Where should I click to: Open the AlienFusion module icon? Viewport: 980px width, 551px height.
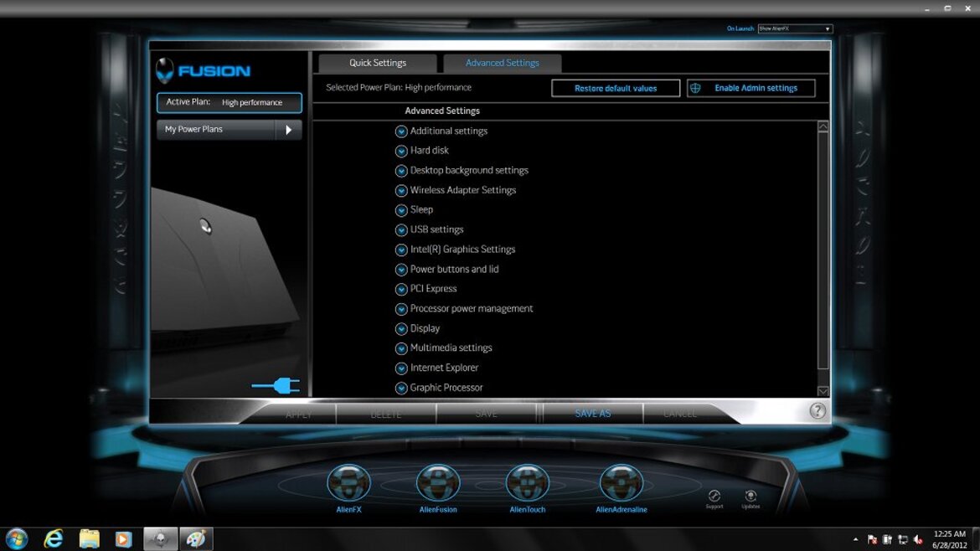click(438, 483)
